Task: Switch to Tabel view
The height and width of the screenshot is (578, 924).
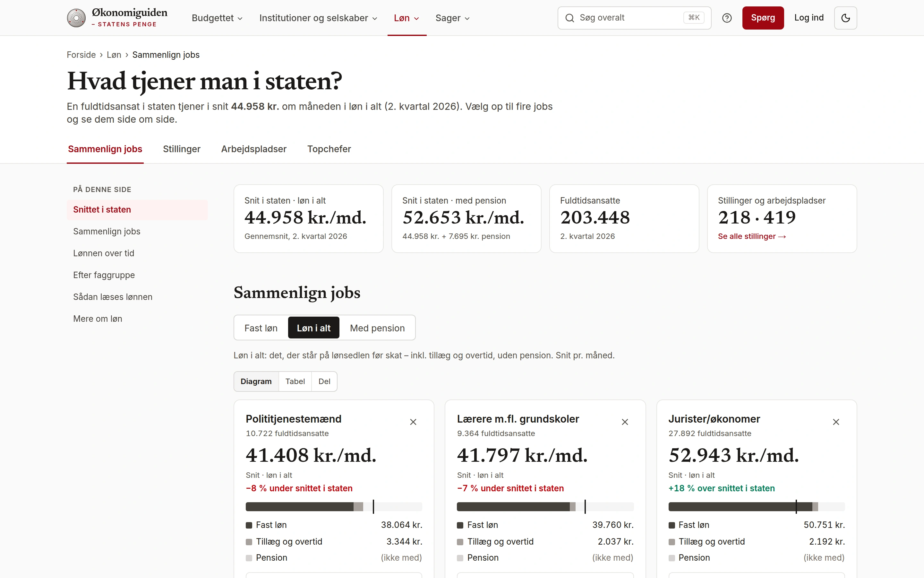Action: tap(295, 381)
